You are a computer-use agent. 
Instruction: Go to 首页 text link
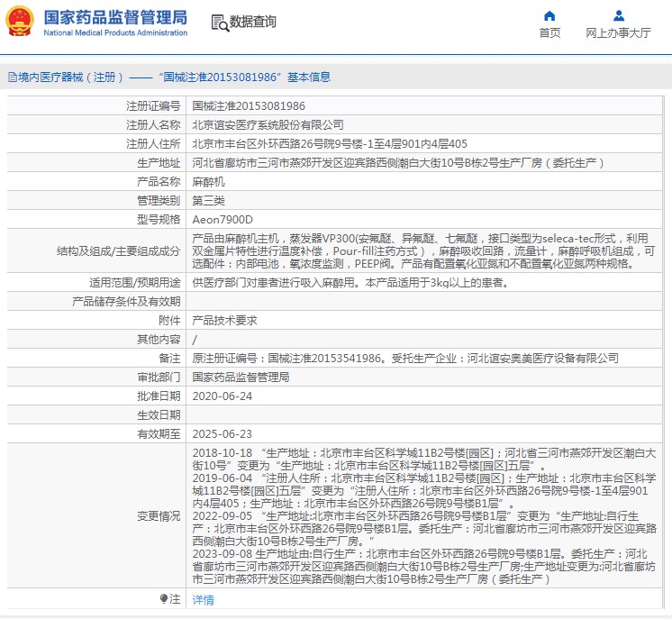point(549,33)
